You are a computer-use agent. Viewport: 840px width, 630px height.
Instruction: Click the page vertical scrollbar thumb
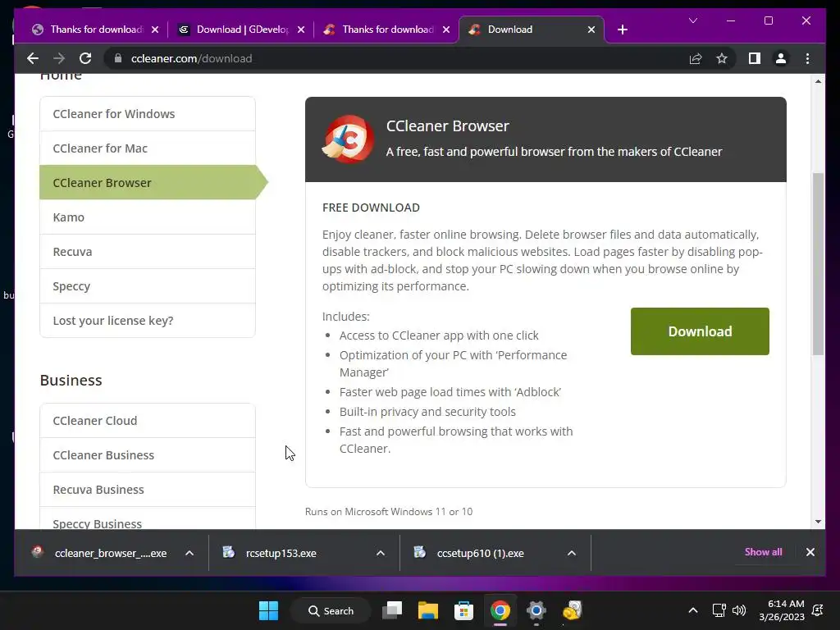(x=818, y=263)
